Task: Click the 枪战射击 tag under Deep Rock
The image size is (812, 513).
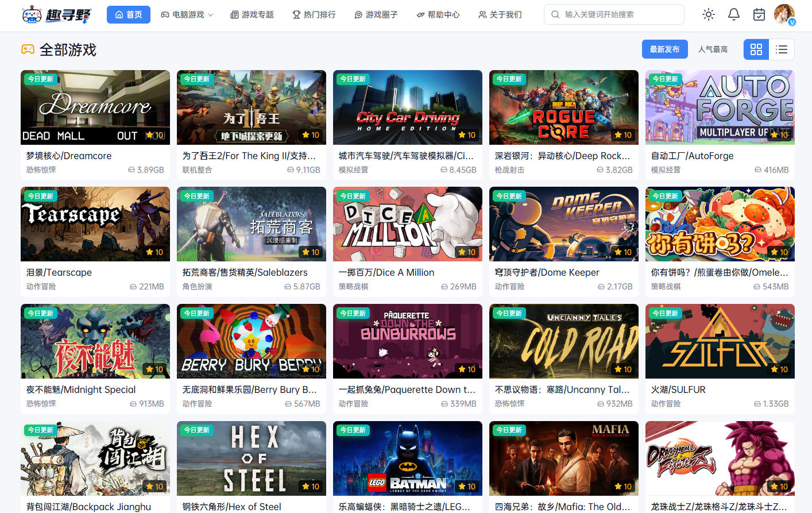Action: tap(509, 170)
